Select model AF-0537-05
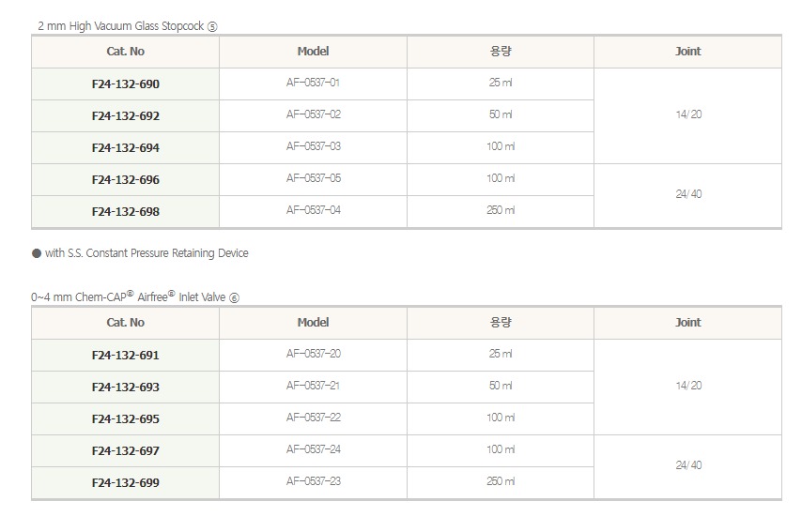Viewport: 802px width, 532px height. click(313, 178)
